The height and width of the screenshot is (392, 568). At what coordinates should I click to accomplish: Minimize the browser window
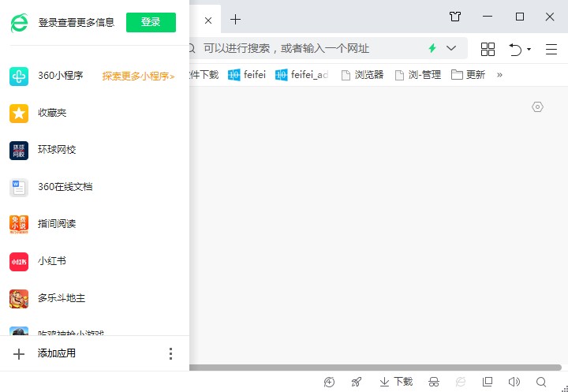click(488, 17)
